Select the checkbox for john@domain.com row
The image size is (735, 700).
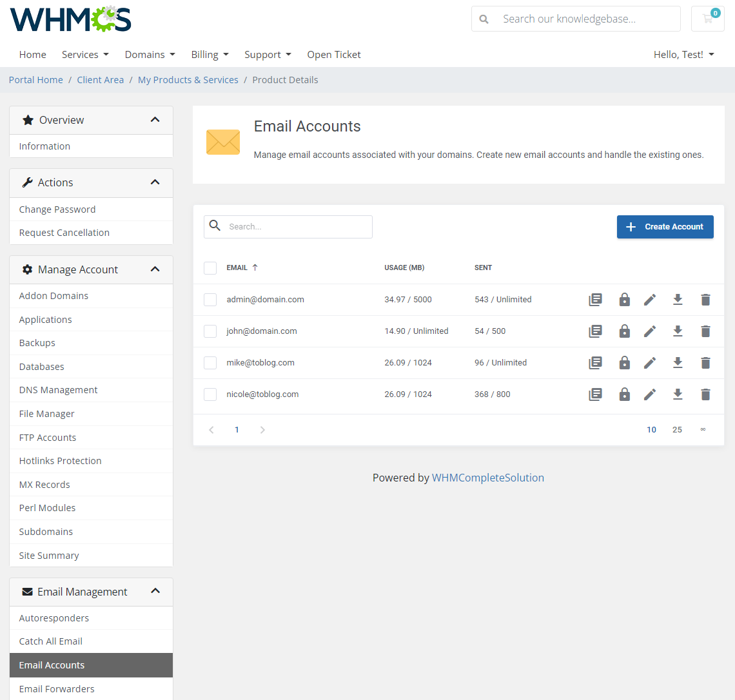click(x=210, y=331)
